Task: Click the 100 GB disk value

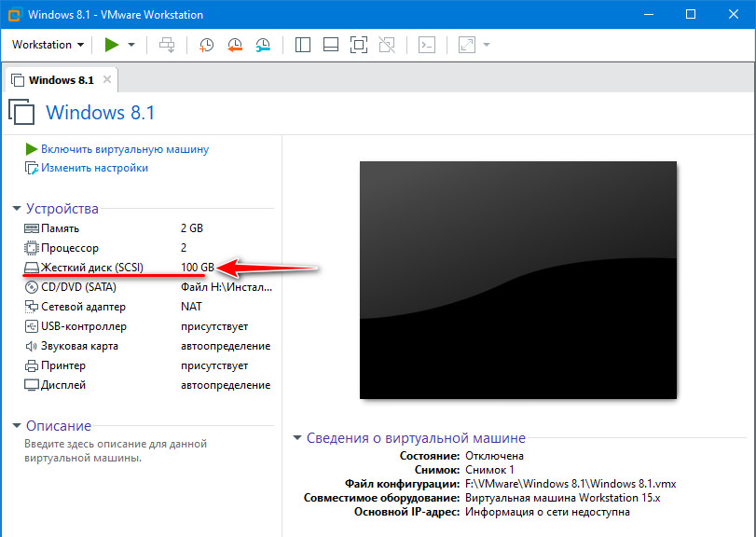Action: pos(198,267)
